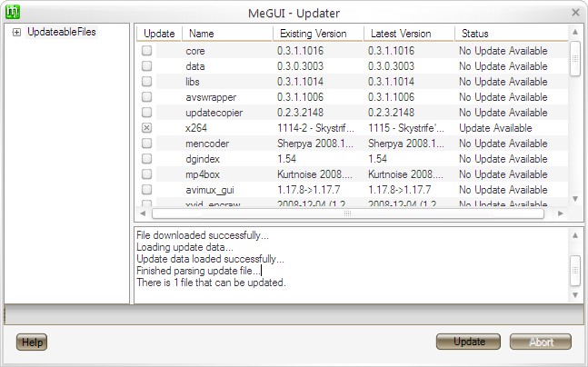This screenshot has width=588, height=367.
Task: Check the updatecopier update checkbox
Action: [x=146, y=113]
